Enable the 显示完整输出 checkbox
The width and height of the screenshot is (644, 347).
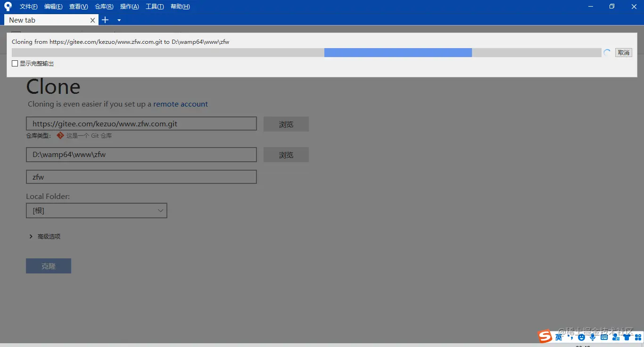15,64
